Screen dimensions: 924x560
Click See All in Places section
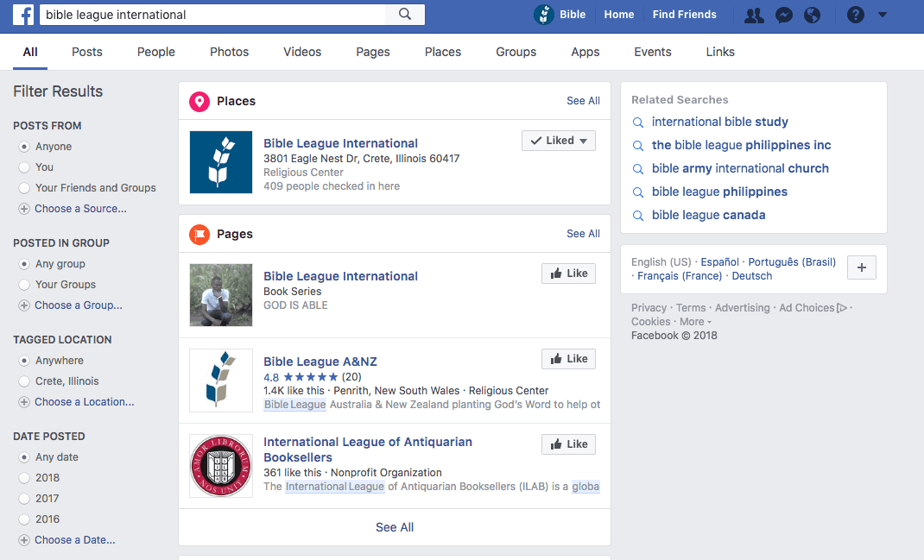[584, 101]
